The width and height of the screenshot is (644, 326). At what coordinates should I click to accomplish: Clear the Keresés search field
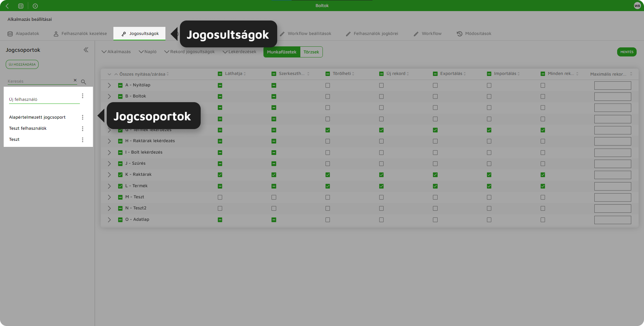(x=75, y=80)
